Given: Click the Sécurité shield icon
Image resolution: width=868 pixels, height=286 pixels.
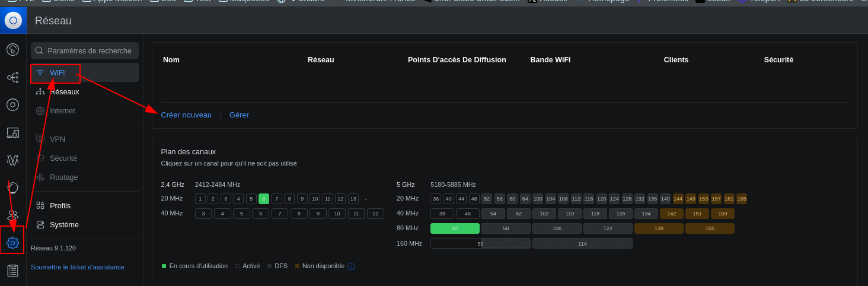Looking at the screenshot, I should 40,158.
